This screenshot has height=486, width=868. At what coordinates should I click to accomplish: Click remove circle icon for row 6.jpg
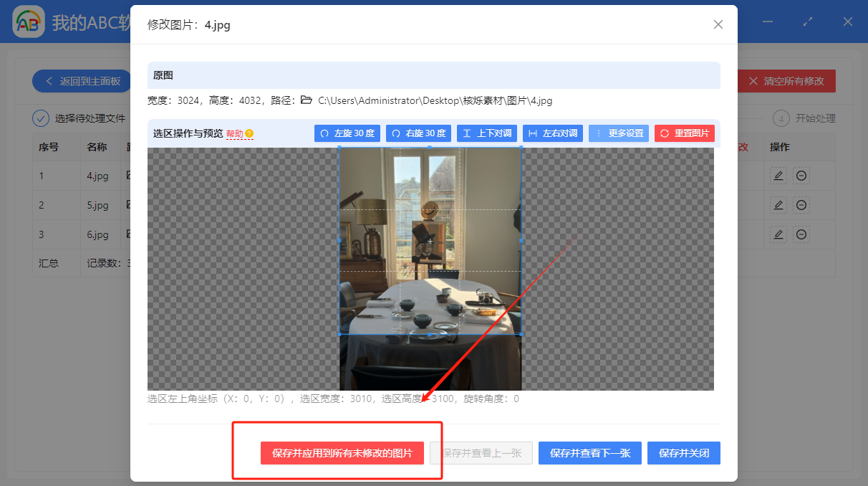pos(801,234)
